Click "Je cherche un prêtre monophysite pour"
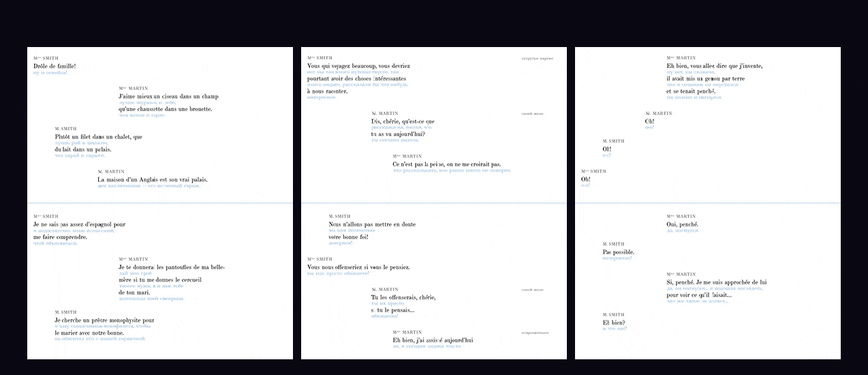Viewport: 868px width, 375px height. pos(104,320)
